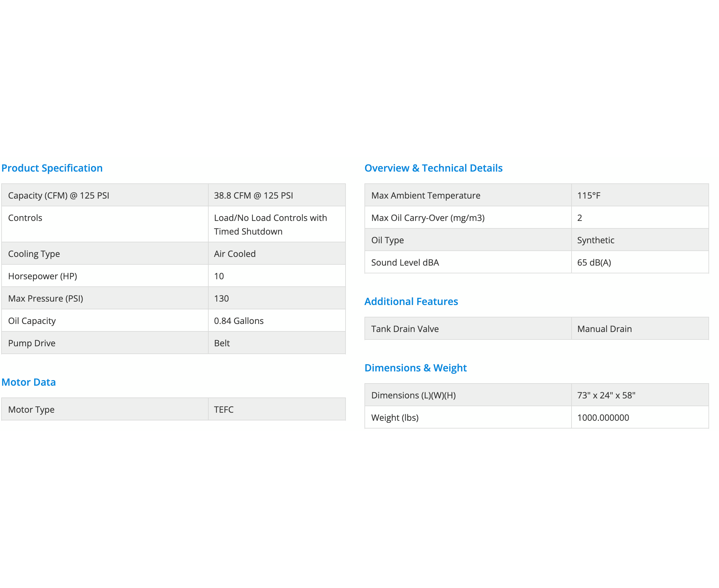Click the 115°F ambient temperature value
This screenshot has height=588, width=719.
tap(589, 195)
